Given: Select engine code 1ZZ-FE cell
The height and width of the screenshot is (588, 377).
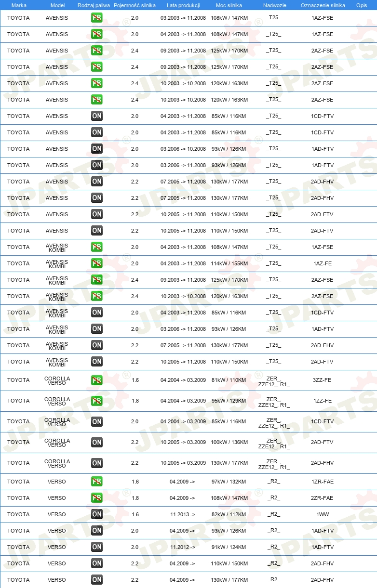Looking at the screenshot, I should tap(322, 401).
